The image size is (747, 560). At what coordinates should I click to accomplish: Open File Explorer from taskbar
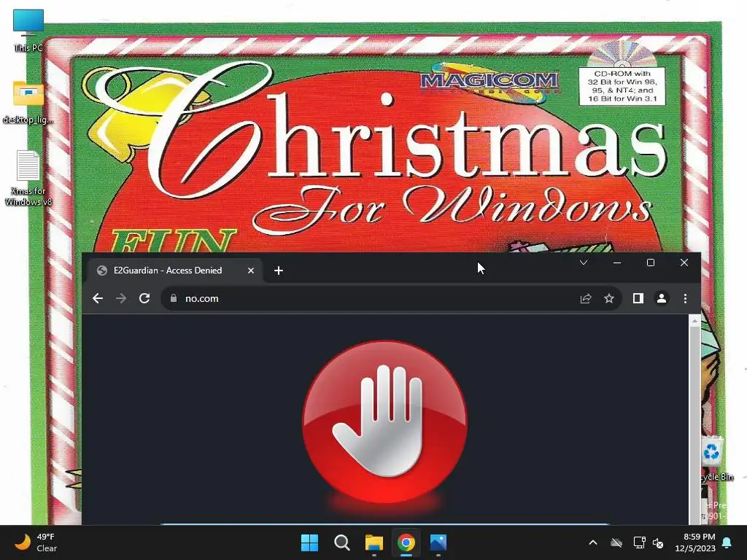(x=374, y=542)
